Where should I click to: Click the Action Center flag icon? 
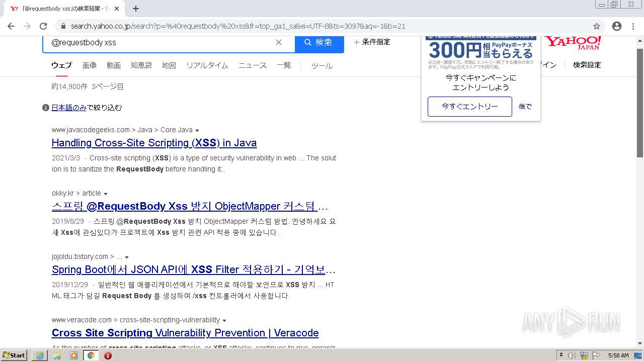click(x=596, y=355)
